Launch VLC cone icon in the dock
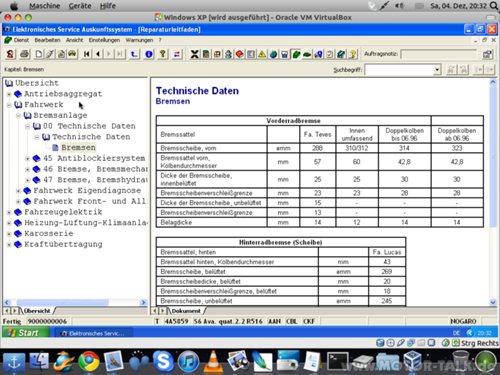This screenshot has height=375, width=500. click(213, 361)
